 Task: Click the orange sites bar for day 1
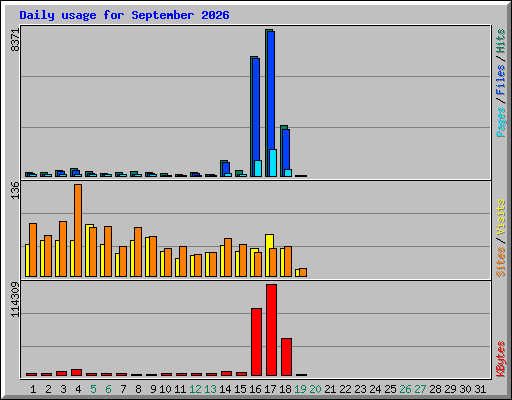click(33, 250)
